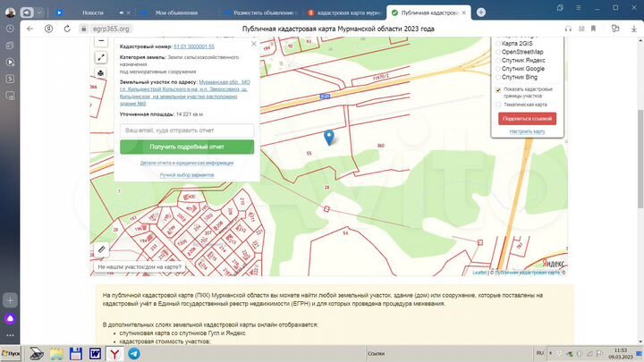The width and height of the screenshot is (644, 362).
Task: Switch to Разместить объявление tab
Action: 265,13
